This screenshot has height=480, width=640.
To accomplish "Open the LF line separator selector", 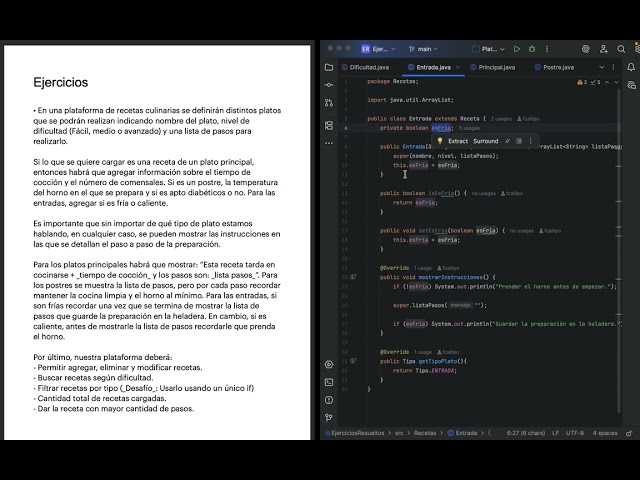I will (x=556, y=433).
